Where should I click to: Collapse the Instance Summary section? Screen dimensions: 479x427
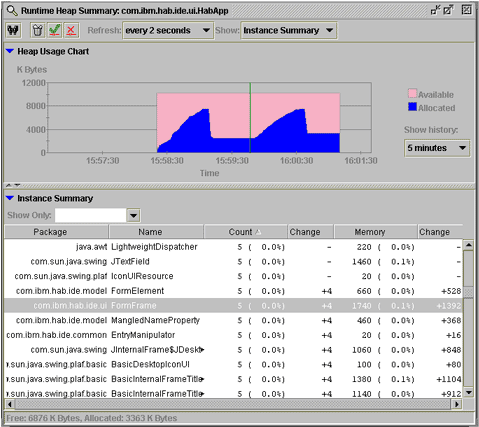10,198
